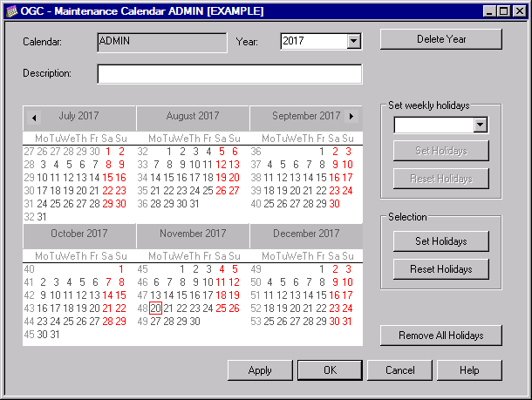The height and width of the screenshot is (400, 532).
Task: Click week number 38 in September
Action: [x=256, y=178]
